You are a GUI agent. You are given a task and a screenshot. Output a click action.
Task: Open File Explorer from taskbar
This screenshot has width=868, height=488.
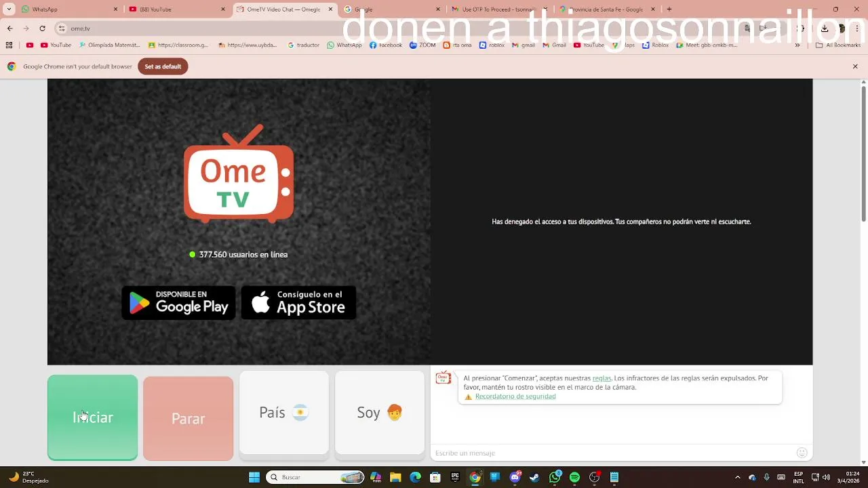(395, 477)
